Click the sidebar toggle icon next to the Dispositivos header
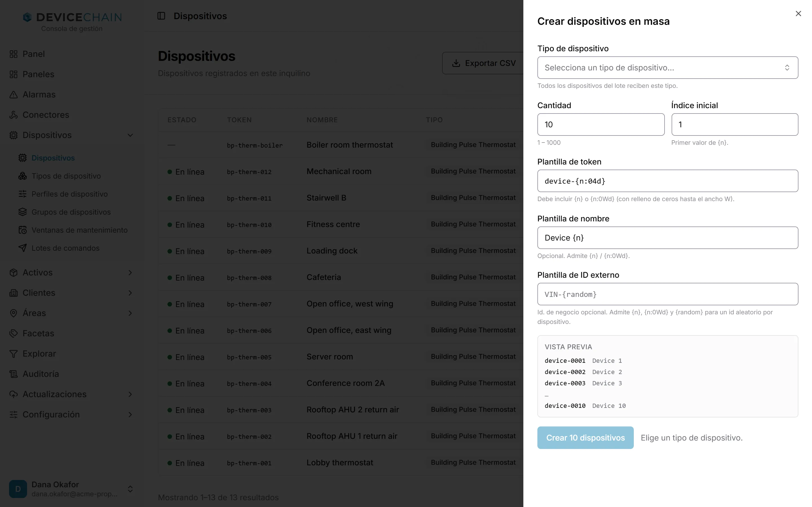 click(x=161, y=16)
